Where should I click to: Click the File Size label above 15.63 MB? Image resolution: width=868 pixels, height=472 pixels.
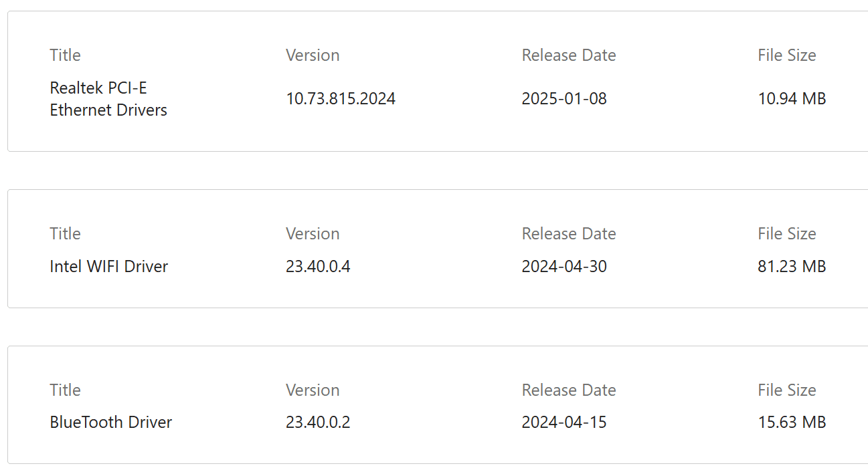[786, 390]
